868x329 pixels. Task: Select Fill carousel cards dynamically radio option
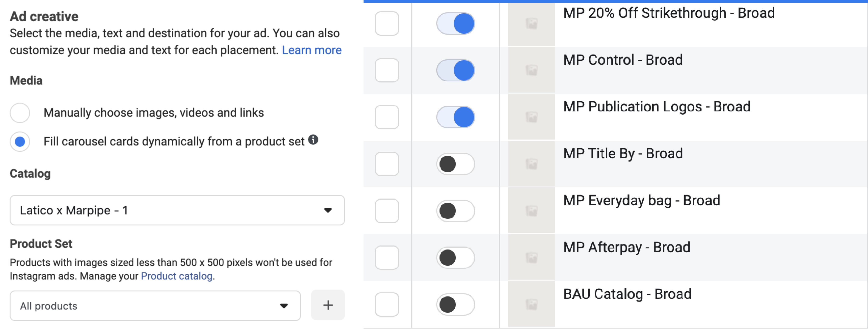(20, 141)
